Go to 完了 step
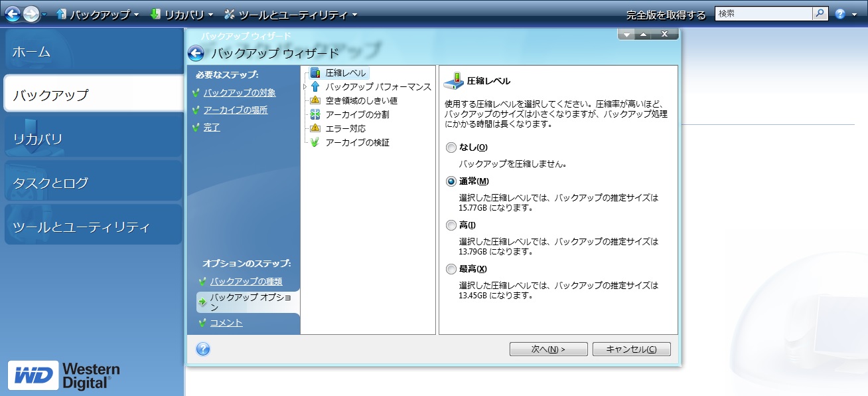This screenshot has height=396, width=868. (x=212, y=127)
